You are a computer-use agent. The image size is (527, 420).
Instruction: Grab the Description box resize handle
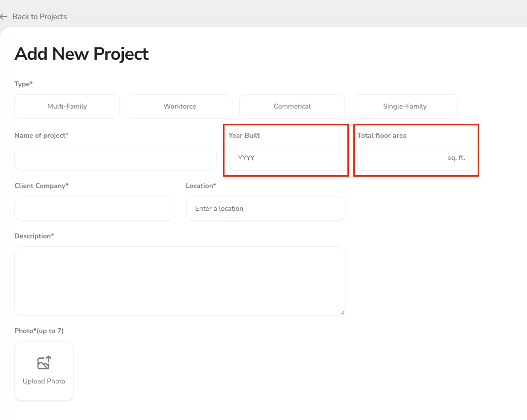pos(342,312)
